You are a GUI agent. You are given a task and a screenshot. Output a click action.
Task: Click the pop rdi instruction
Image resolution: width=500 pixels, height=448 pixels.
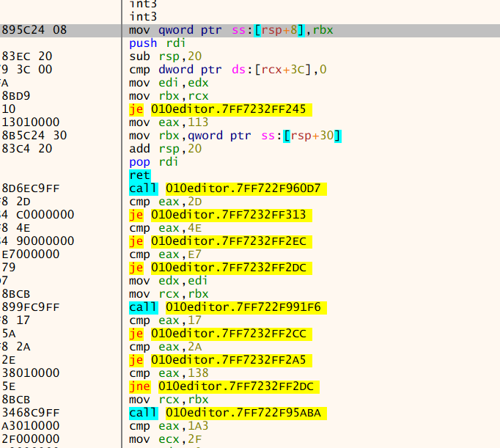(x=153, y=162)
